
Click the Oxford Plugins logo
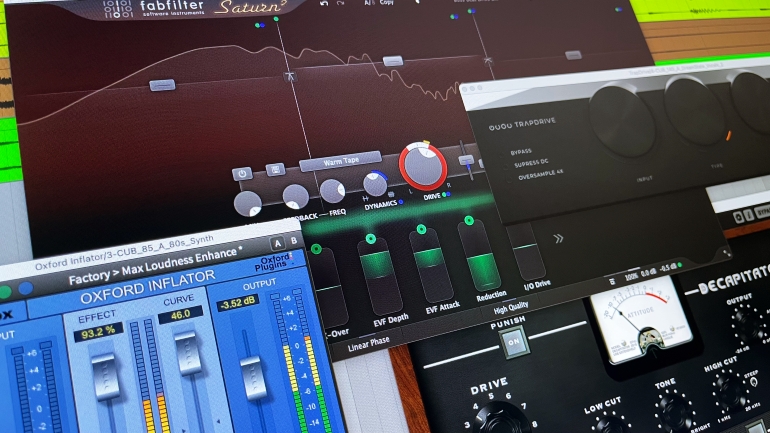pyautogui.click(x=274, y=262)
